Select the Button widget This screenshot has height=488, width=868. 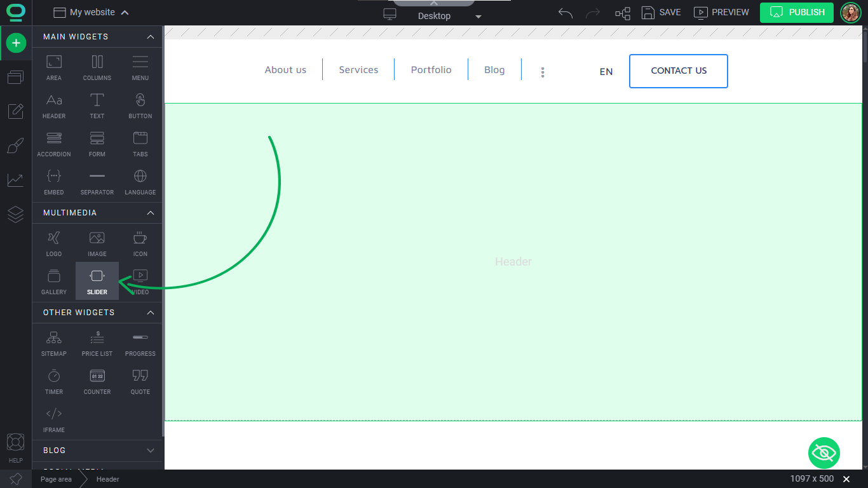pyautogui.click(x=140, y=105)
